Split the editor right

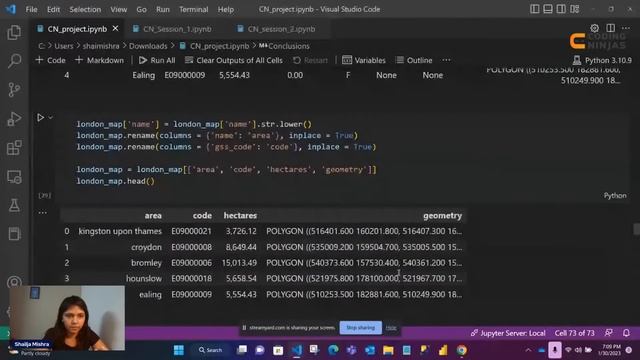coord(611,28)
